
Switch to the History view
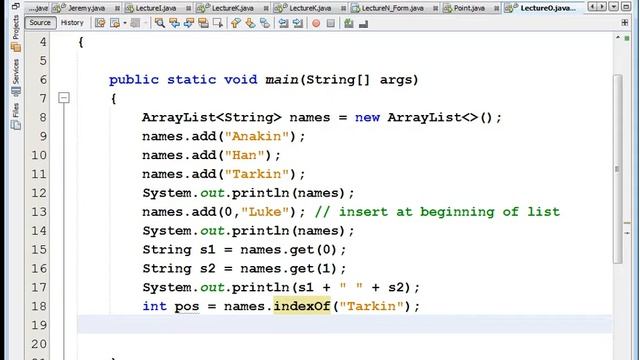tap(72, 23)
